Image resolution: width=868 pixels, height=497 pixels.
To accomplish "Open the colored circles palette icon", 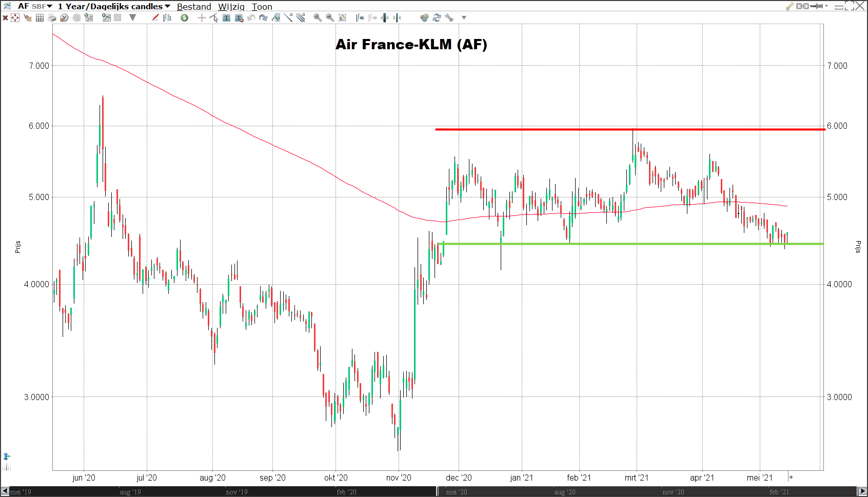I will pyautogui.click(x=424, y=18).
